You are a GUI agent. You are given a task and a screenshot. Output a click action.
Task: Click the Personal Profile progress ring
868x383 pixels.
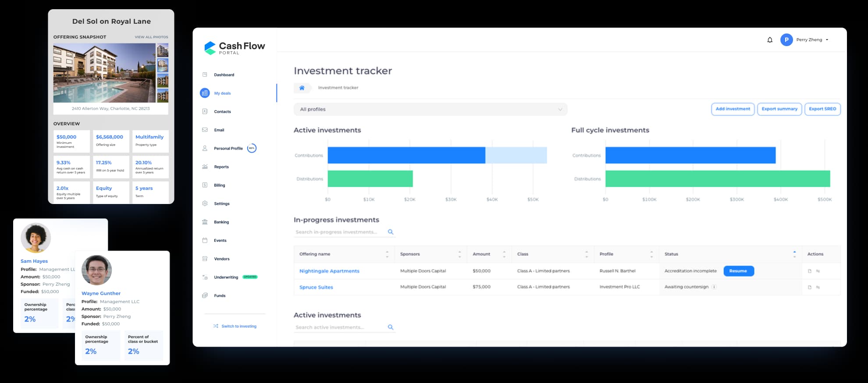point(252,148)
